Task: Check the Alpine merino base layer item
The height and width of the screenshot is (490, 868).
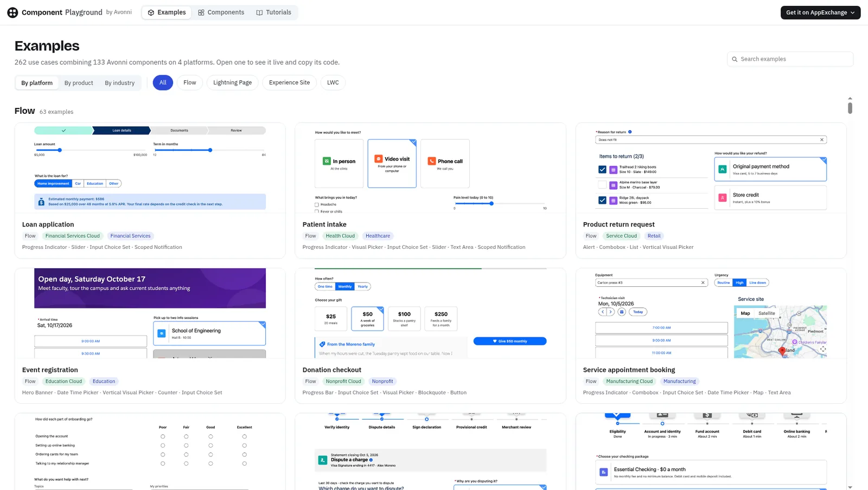Action: click(602, 185)
